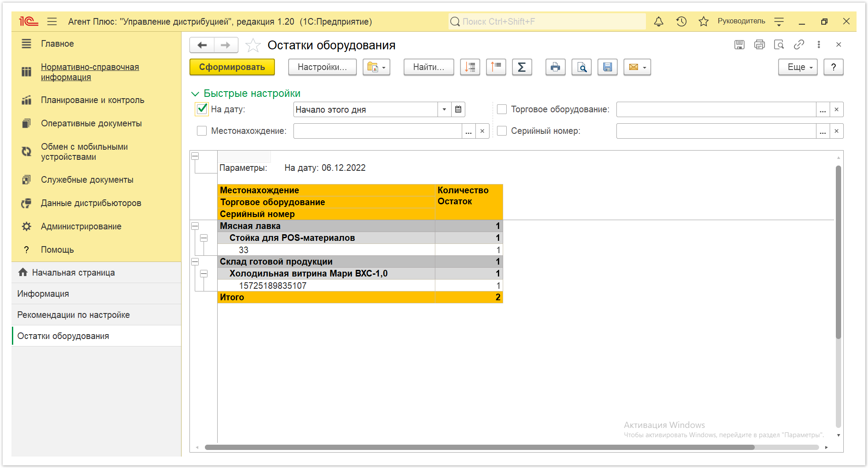Go back with the left arrow button
Screen dimensions: 868x468
click(x=202, y=45)
